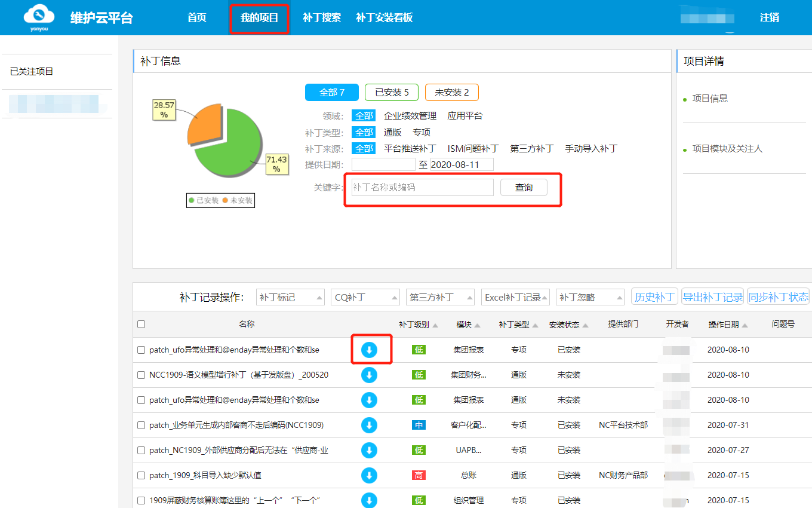Download the NCC1909-语义模型增行补丁 patch
The height and width of the screenshot is (508, 812).
point(369,375)
